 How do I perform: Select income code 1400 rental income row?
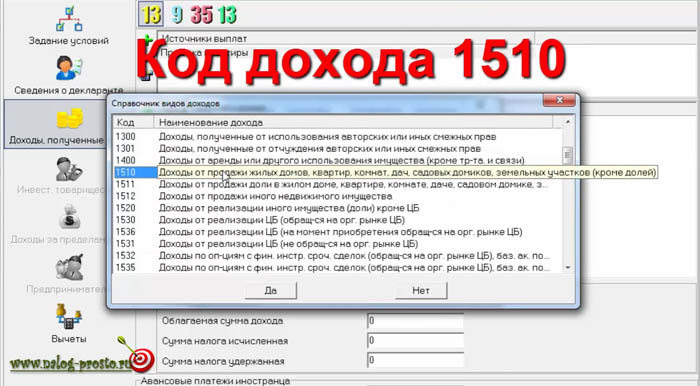click(338, 160)
